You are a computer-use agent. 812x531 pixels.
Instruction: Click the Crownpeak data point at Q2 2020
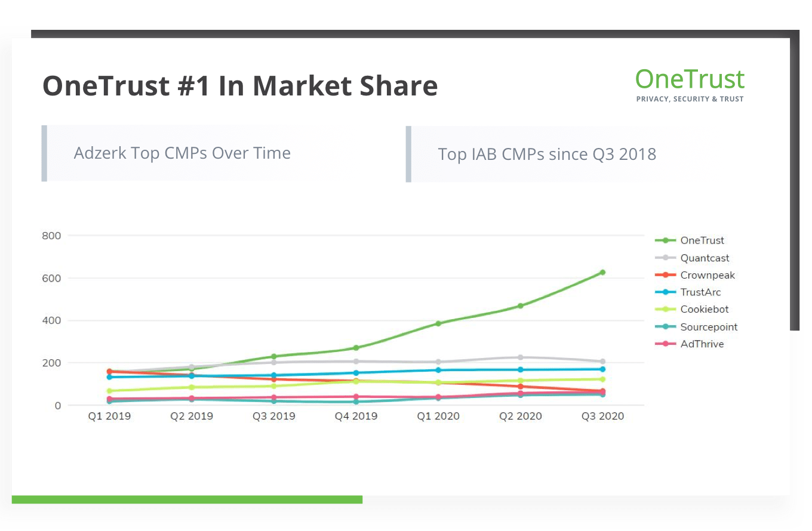520,387
